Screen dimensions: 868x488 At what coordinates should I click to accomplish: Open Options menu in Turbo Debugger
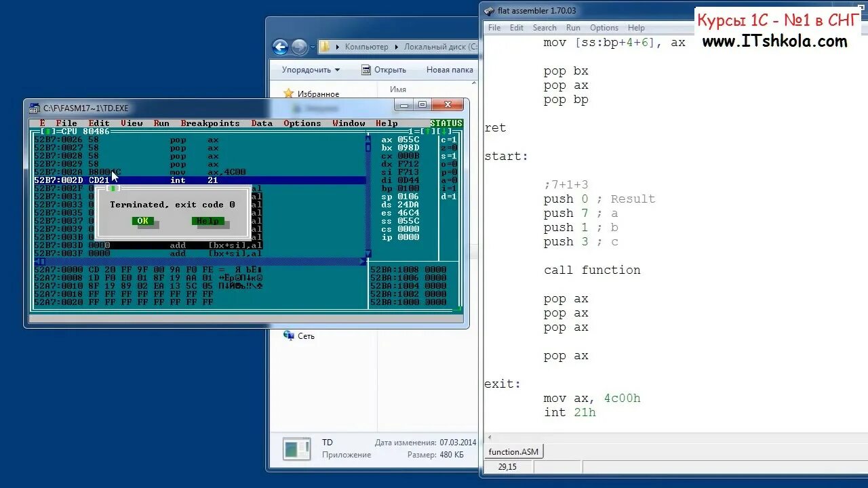[302, 123]
